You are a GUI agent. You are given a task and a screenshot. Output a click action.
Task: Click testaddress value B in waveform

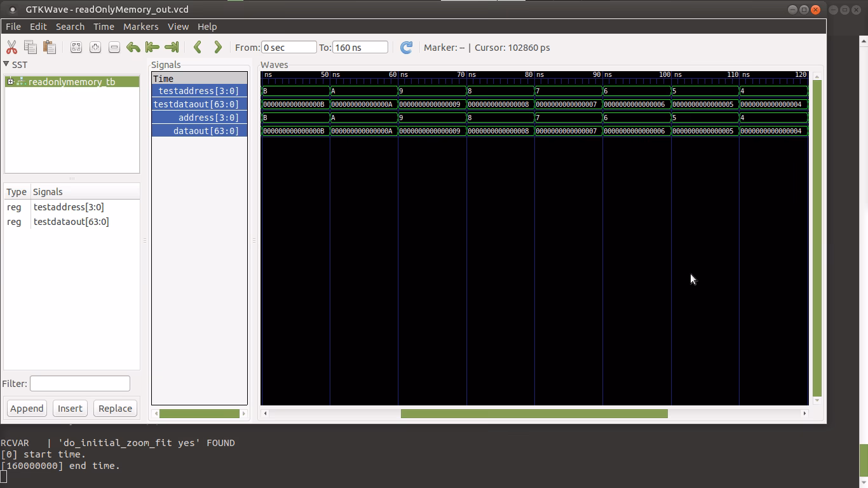265,91
